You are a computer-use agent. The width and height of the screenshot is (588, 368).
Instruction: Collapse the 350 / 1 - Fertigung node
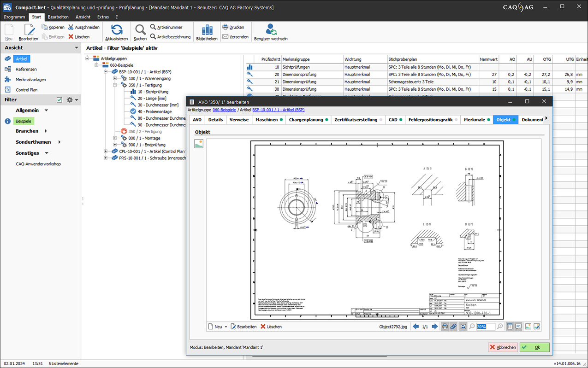[115, 85]
